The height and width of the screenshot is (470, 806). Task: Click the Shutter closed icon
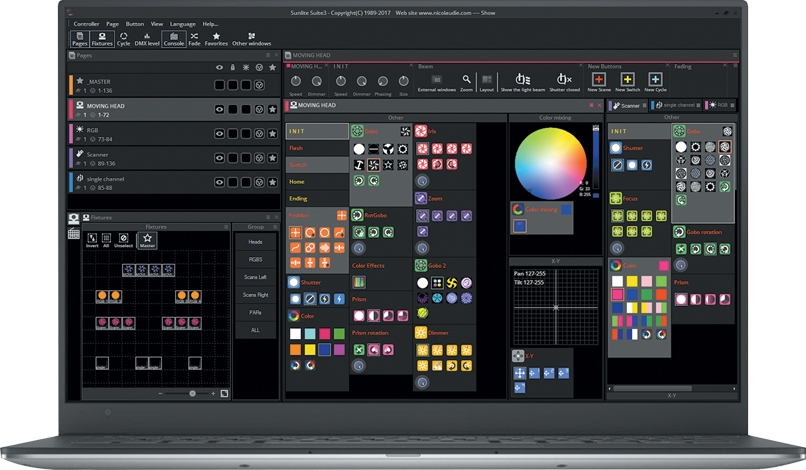pos(564,80)
